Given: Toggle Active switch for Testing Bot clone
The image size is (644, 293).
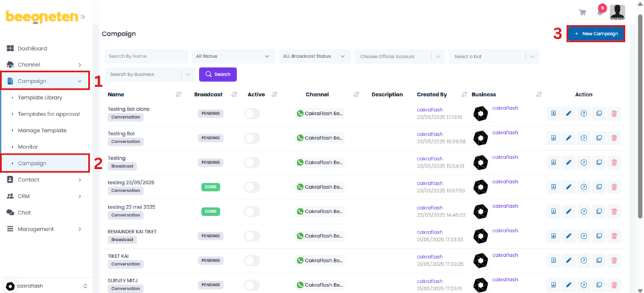Looking at the screenshot, I should [252, 114].
